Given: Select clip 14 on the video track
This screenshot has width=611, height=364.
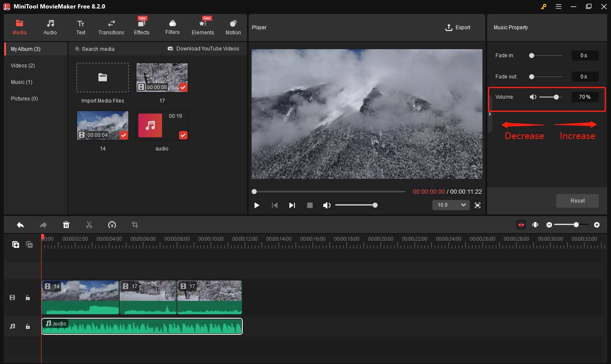Looking at the screenshot, I should (80, 297).
